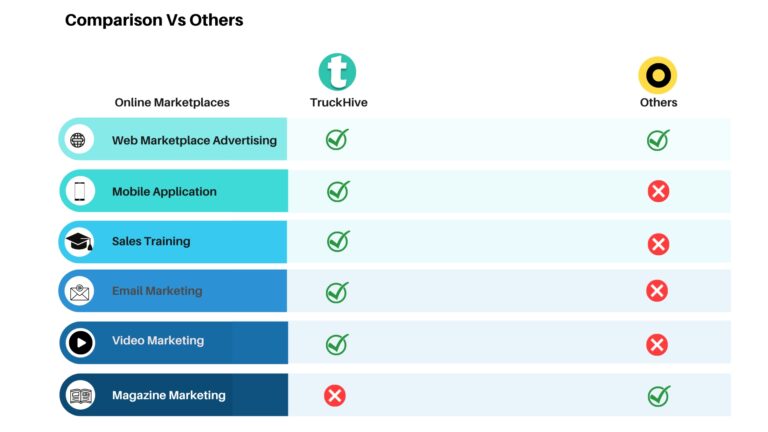Click Others' green check for Magazine Marketing
This screenshot has height=432, width=768.
(658, 396)
